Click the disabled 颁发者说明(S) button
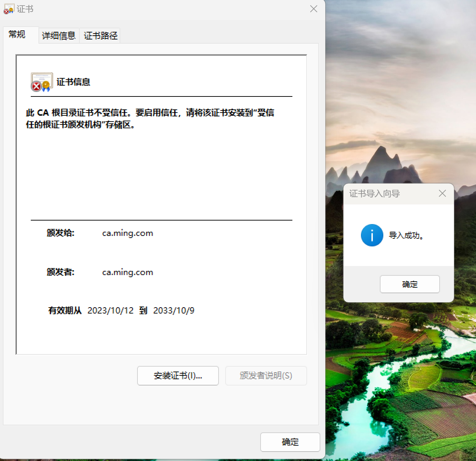The height and width of the screenshot is (461, 476). coord(266,376)
